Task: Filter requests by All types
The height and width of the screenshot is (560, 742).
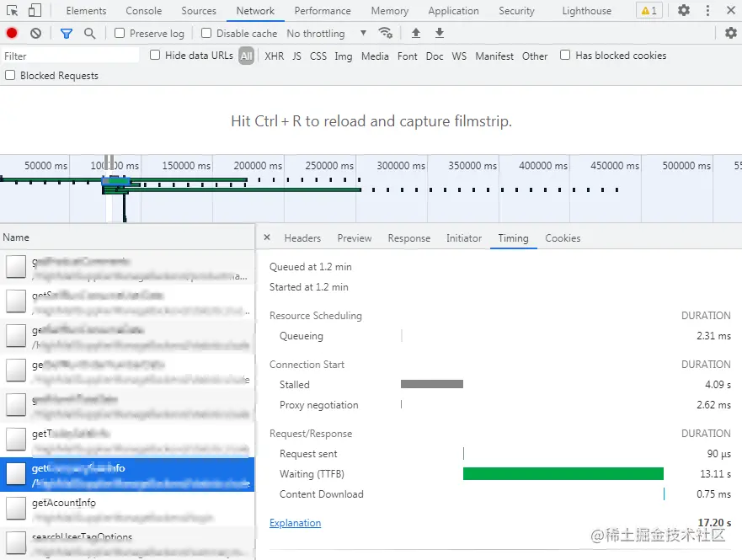Action: coord(246,56)
